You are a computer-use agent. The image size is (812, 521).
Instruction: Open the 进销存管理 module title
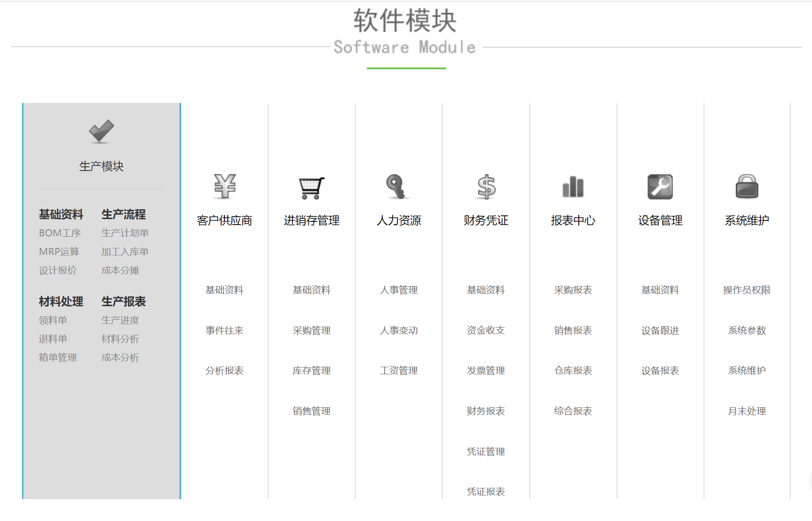pyautogui.click(x=311, y=220)
